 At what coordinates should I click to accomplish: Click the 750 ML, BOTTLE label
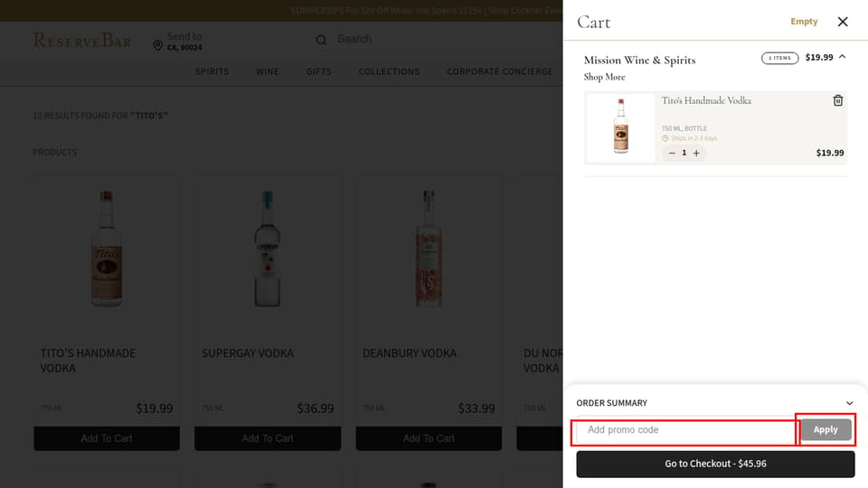click(x=684, y=128)
